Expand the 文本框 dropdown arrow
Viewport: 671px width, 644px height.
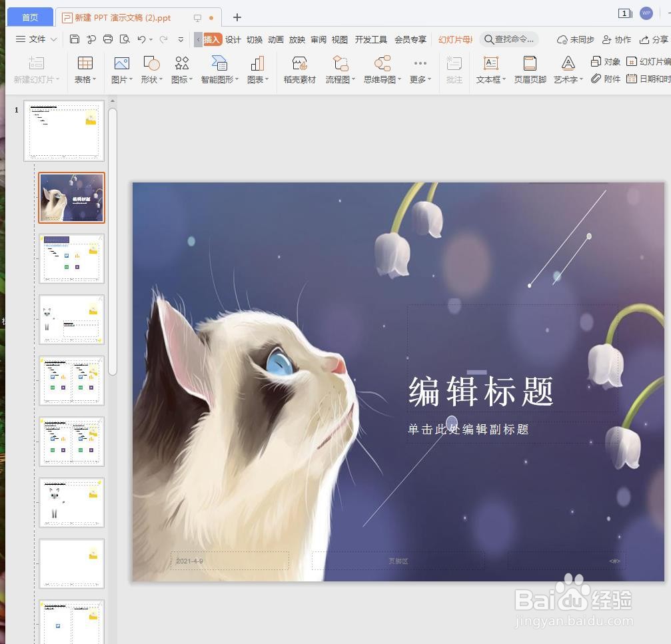click(504, 79)
